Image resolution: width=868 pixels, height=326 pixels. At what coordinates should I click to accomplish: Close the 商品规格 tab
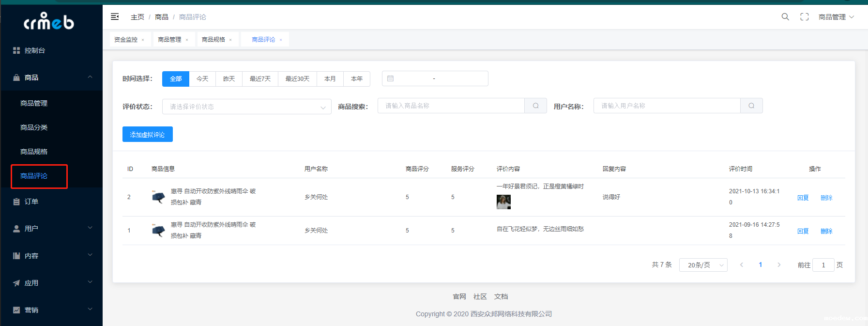click(230, 40)
